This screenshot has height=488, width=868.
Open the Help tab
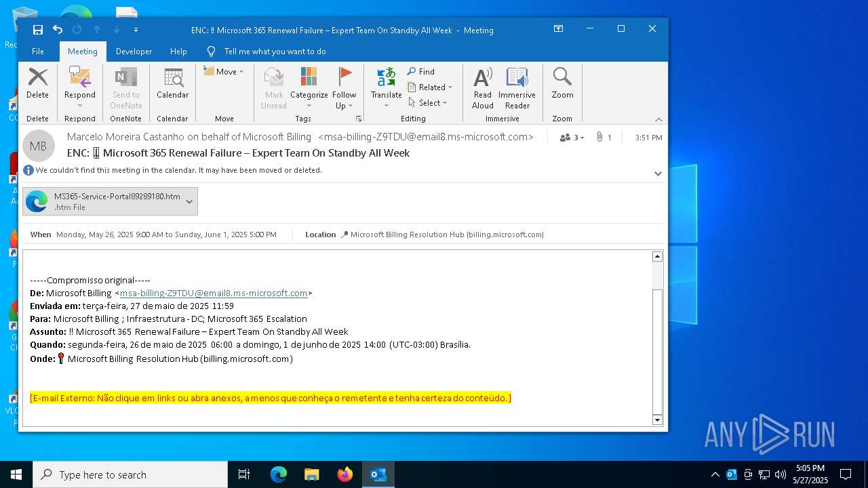(178, 51)
